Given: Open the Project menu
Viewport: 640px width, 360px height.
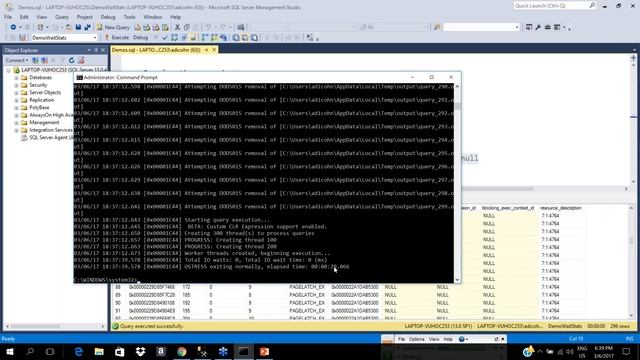Looking at the screenshot, I should click(84, 17).
